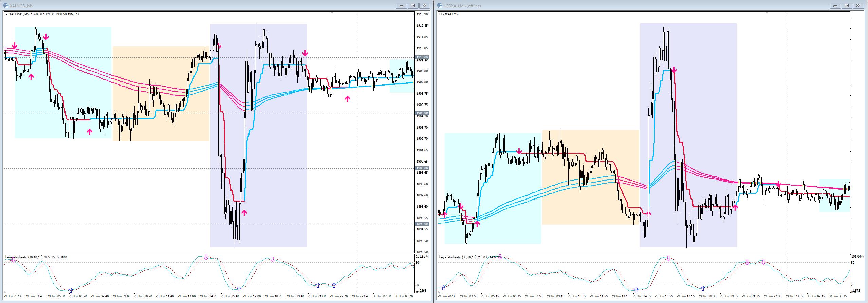Viewport: 868px width, 303px height.
Task: Select the 1910.00 price level label
Action: point(422,57)
